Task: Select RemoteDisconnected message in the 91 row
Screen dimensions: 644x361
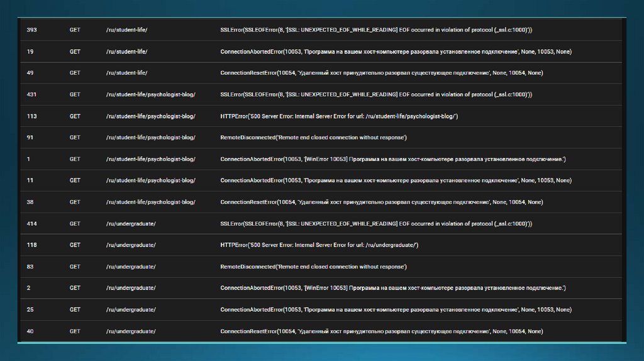Action: [x=313, y=137]
